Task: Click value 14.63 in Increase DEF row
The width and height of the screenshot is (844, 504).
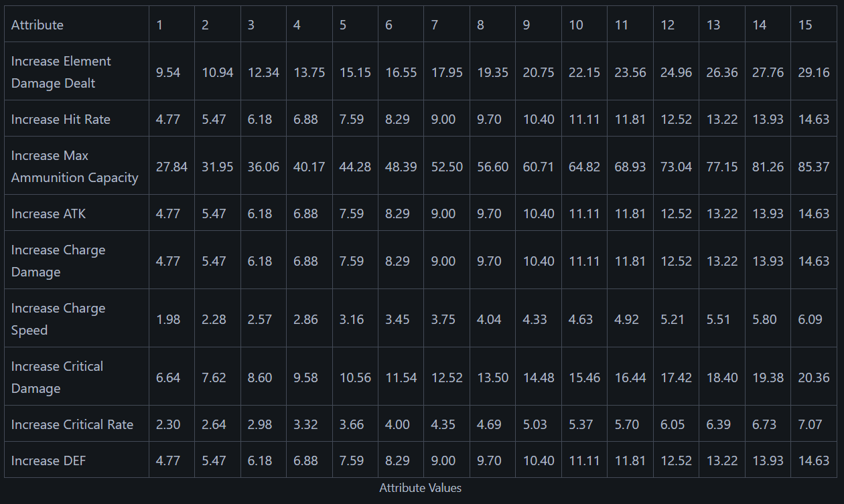Action: click(814, 460)
